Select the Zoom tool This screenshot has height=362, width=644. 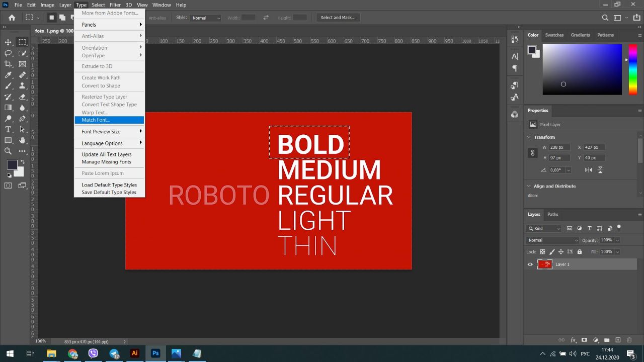click(x=8, y=151)
